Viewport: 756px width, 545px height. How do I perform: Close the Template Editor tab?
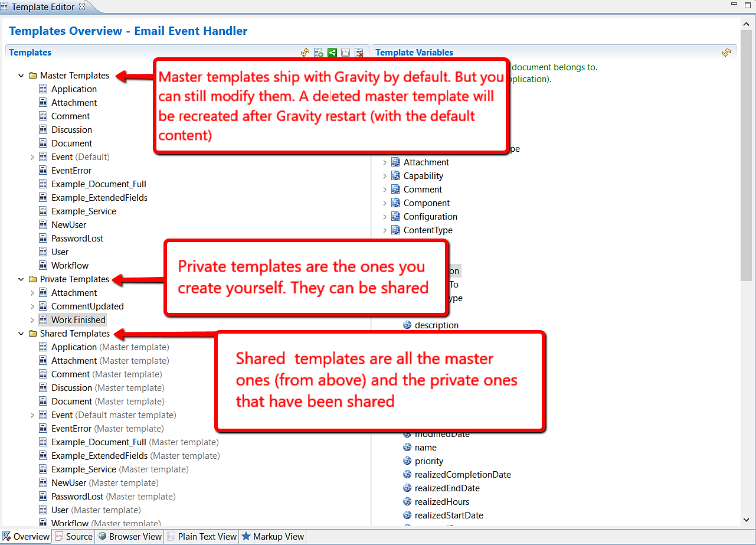click(x=82, y=6)
